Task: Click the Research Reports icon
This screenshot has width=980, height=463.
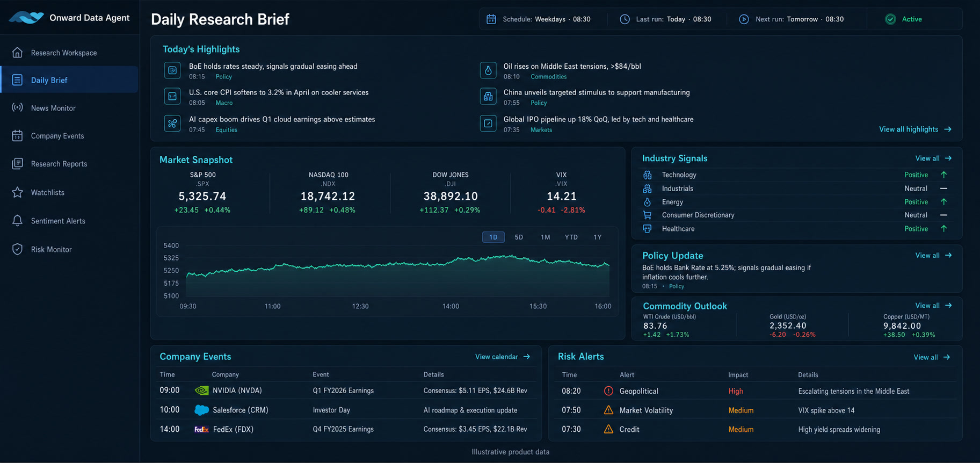Action: [x=17, y=164]
